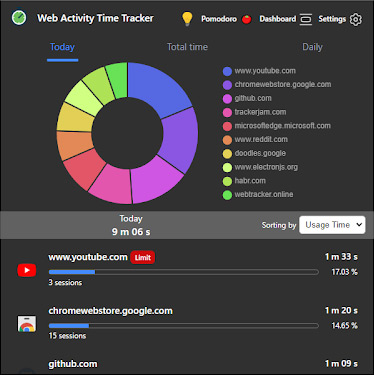Open the chromewebstore.google.com entry
This screenshot has height=375, width=374.
pyautogui.click(x=110, y=311)
